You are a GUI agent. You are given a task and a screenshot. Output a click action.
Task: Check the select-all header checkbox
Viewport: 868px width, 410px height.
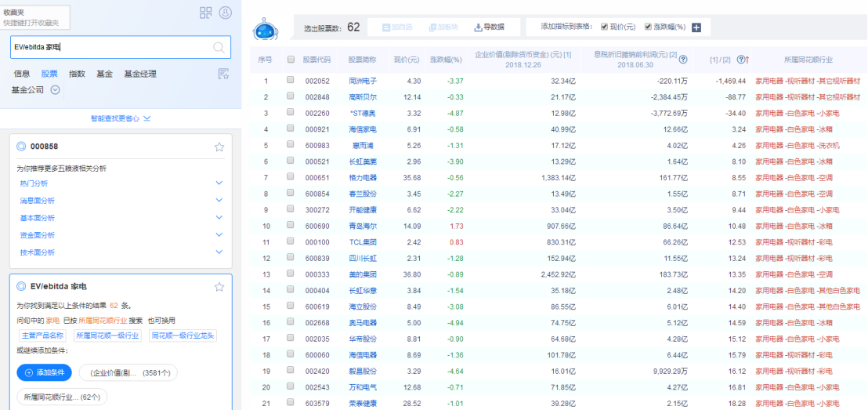pyautogui.click(x=291, y=60)
